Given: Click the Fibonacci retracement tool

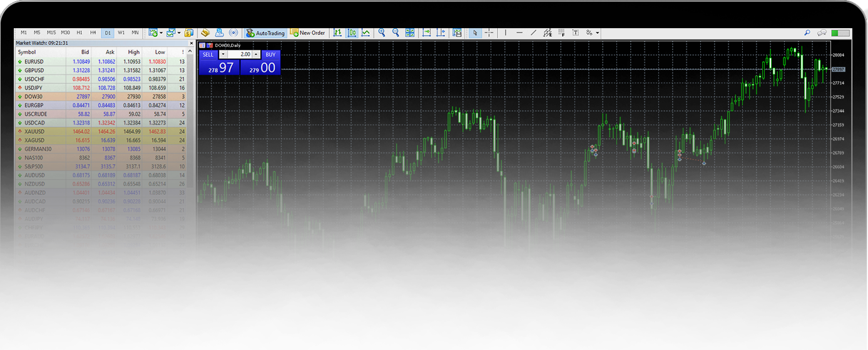Looking at the screenshot, I should [561, 33].
